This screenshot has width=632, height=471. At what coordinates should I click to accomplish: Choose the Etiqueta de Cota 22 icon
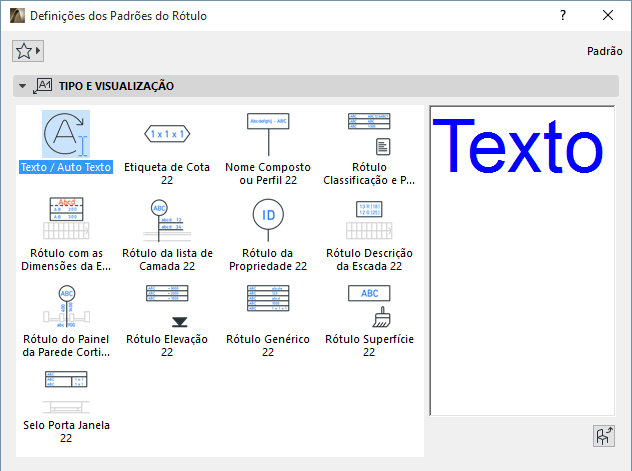pos(167,134)
